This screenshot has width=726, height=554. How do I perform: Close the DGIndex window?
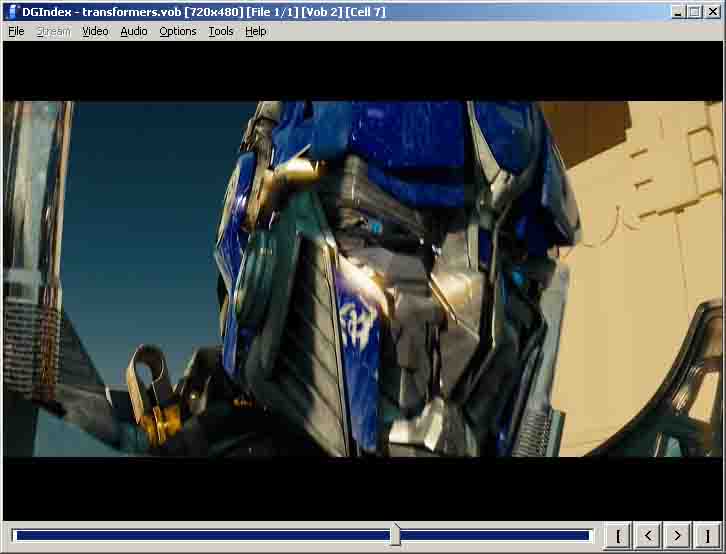click(713, 12)
